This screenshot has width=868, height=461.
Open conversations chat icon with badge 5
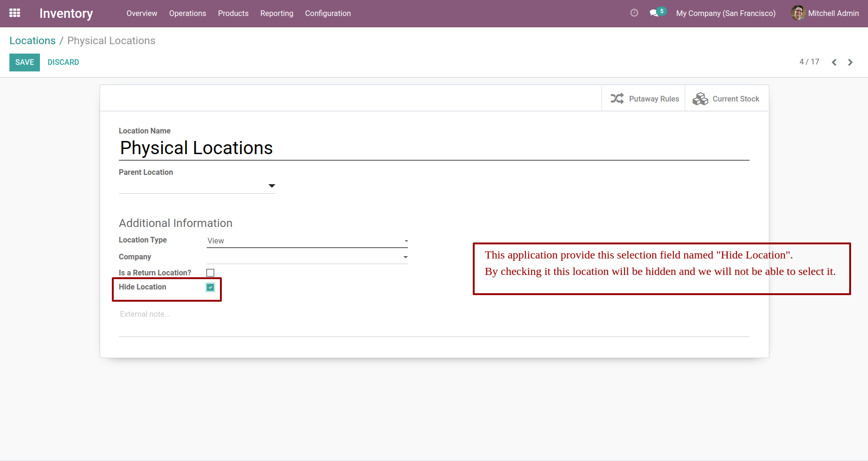point(657,13)
